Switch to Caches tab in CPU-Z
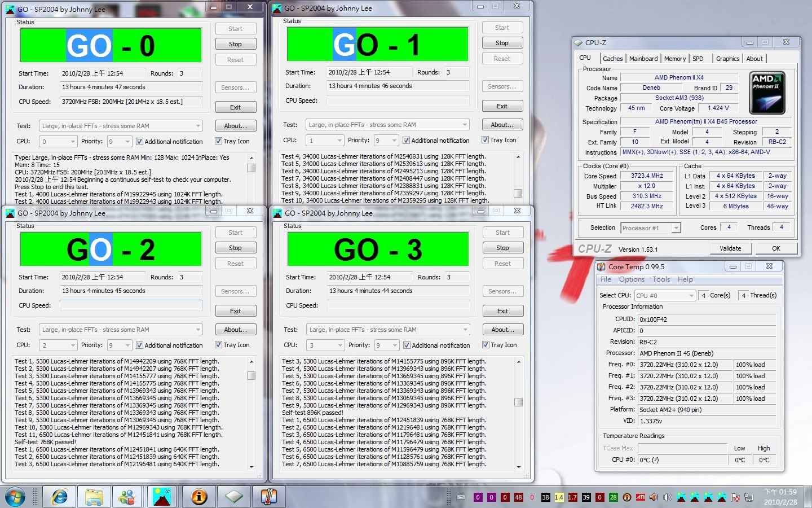 pos(612,59)
